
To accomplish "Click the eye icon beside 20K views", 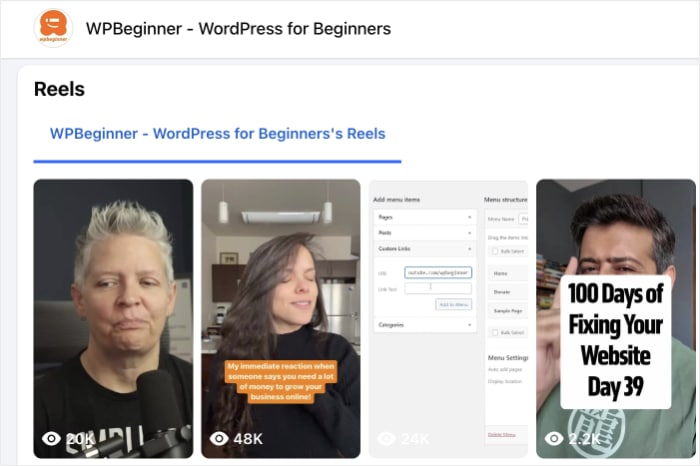I will [x=51, y=439].
